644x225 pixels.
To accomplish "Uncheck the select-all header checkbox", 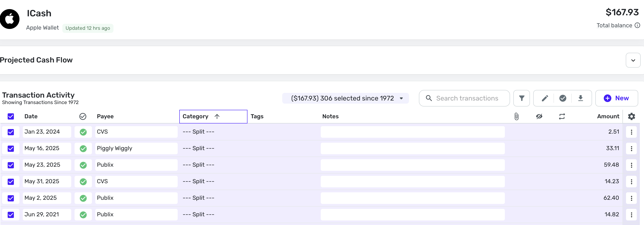I will [11, 116].
